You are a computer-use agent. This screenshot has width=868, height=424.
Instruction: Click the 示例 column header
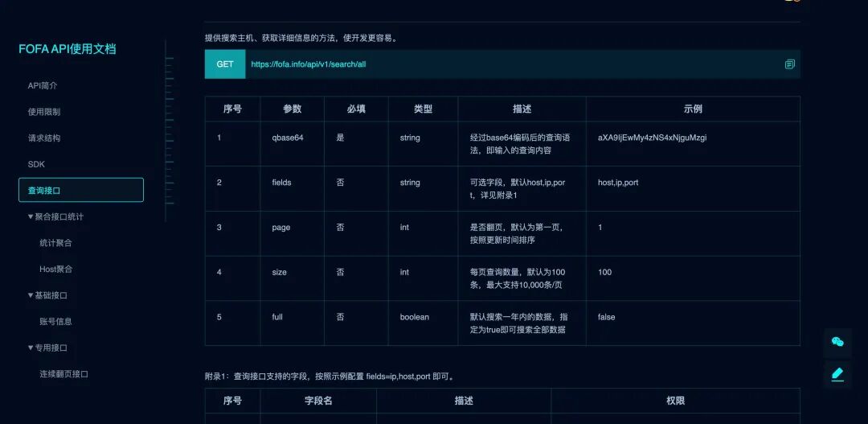pos(693,109)
